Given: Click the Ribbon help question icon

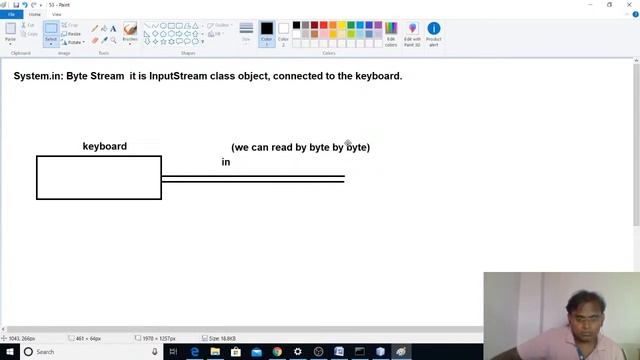Looking at the screenshot, I should point(636,14).
